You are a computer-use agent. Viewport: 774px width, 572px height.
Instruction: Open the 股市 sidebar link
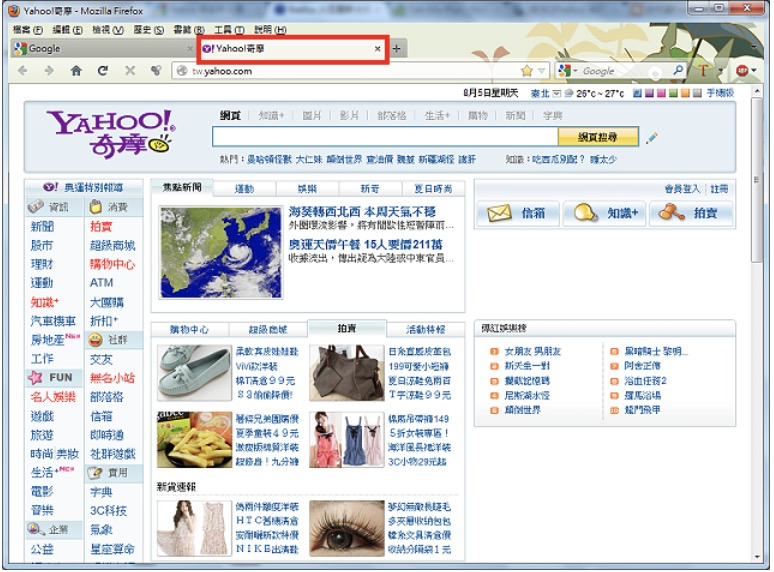41,245
